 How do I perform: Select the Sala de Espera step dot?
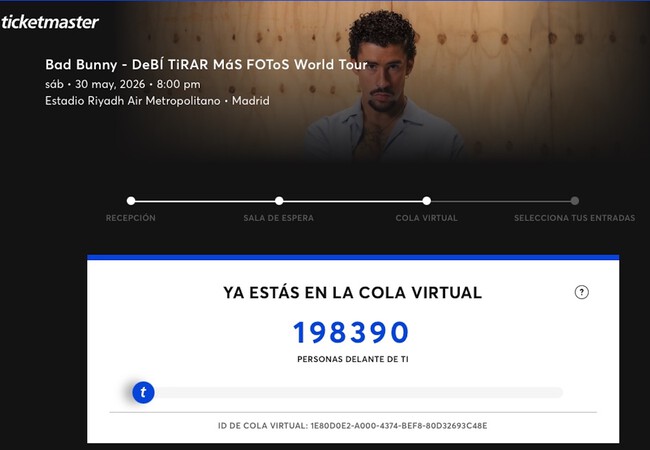coord(279,201)
